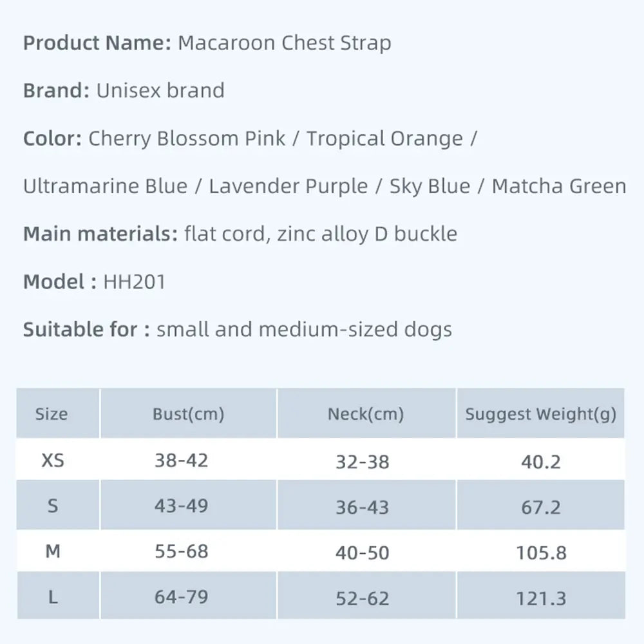This screenshot has height=644, width=644.
Task: Select the weight value 121.3
Action: [x=541, y=598]
